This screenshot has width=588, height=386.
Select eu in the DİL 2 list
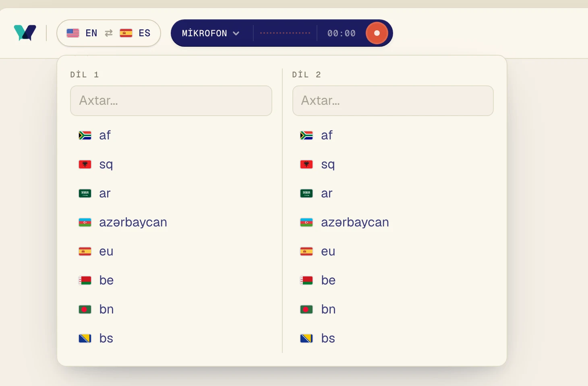pyautogui.click(x=393, y=251)
